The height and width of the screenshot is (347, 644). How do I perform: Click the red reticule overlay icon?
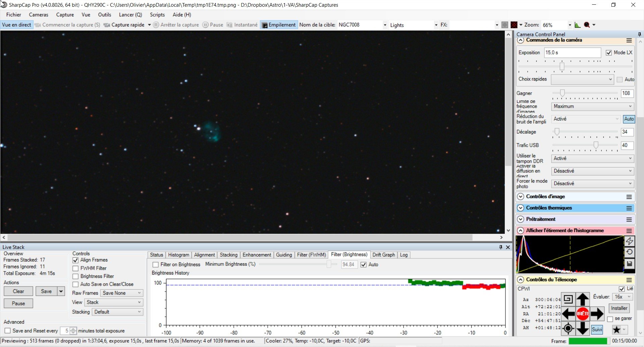514,25
